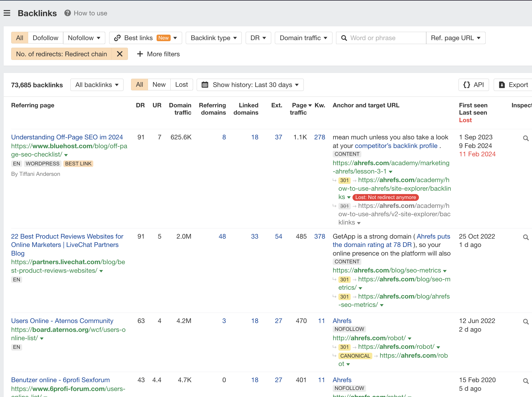Expand the ahrefs.com academy target URL details
The image size is (532, 397).
pos(391,171)
